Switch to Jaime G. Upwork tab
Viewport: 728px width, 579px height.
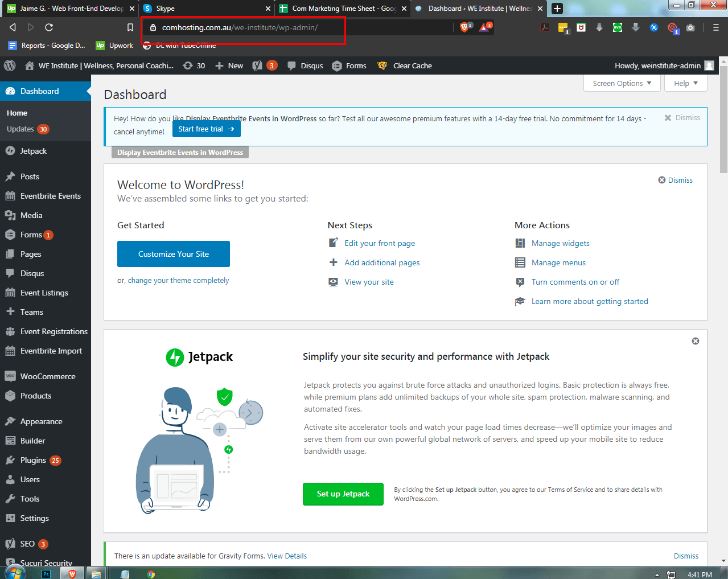coord(71,9)
